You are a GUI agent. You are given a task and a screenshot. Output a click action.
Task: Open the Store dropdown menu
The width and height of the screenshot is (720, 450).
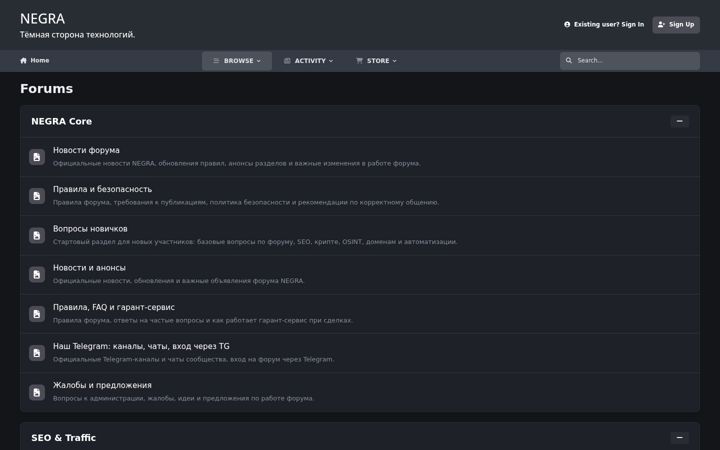376,61
